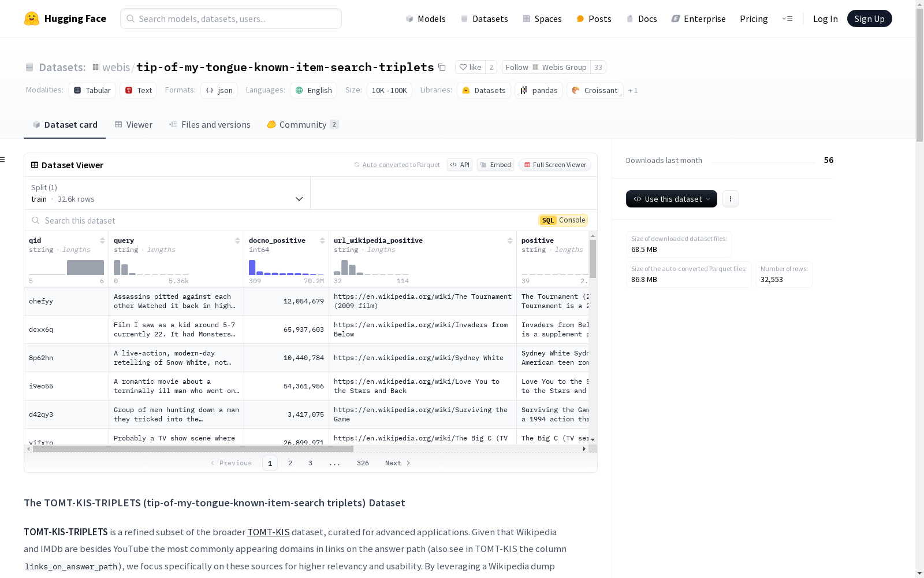Go to Spaces in the navigation
Screen dimensions: 924x578
(x=542, y=18)
